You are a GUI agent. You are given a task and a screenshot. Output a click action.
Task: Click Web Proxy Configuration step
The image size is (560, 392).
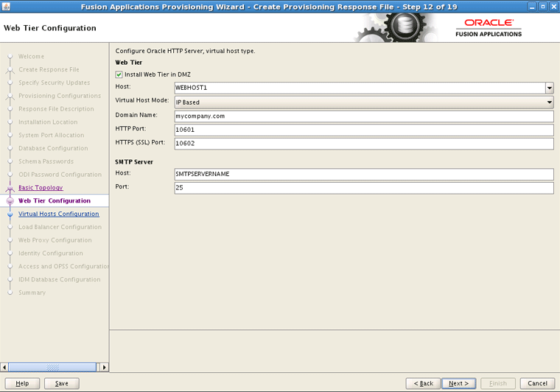[55, 240]
